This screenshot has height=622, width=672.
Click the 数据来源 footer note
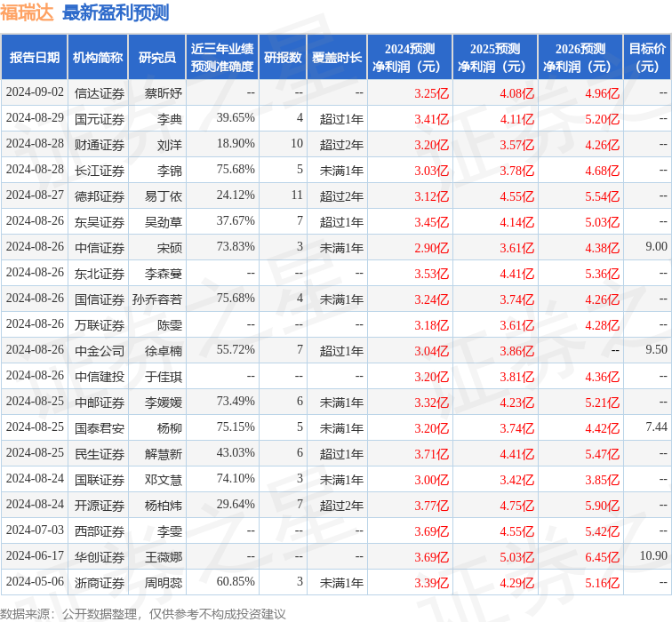click(143, 614)
